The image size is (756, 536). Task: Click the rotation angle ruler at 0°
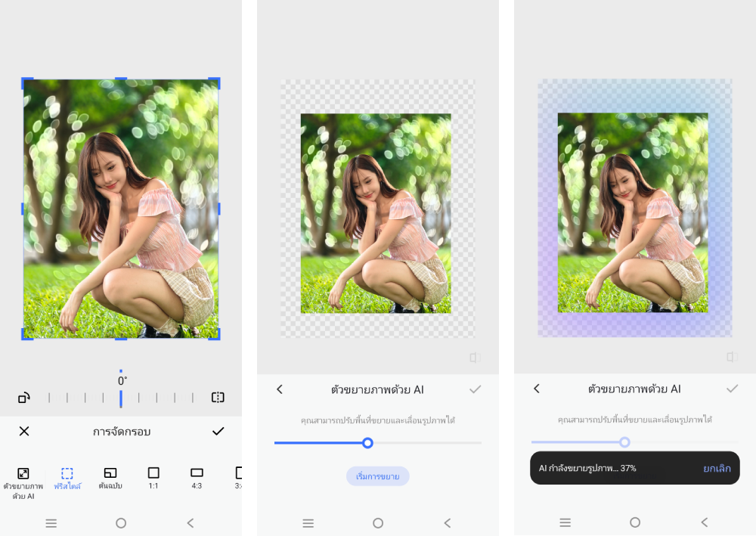pyautogui.click(x=121, y=398)
